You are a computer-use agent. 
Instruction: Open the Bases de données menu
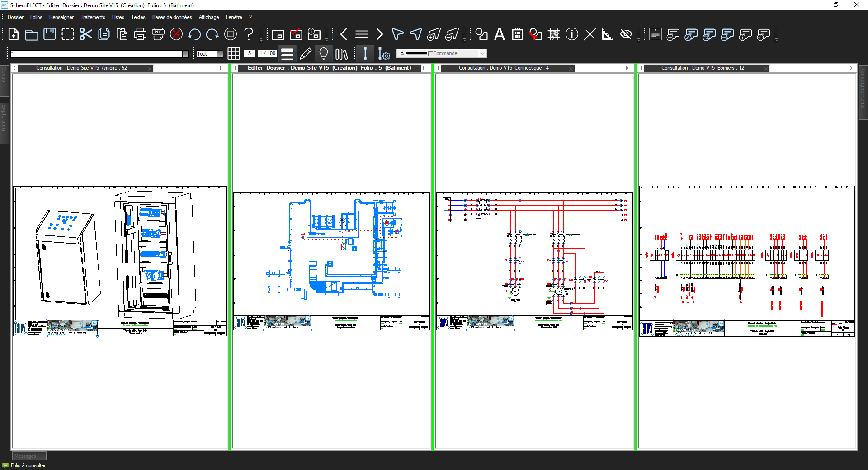pyautogui.click(x=172, y=17)
